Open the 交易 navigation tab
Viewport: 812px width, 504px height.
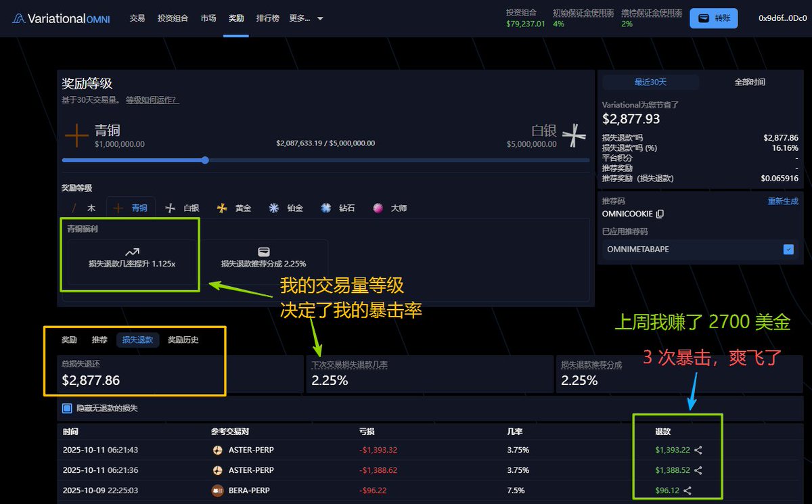tap(137, 18)
